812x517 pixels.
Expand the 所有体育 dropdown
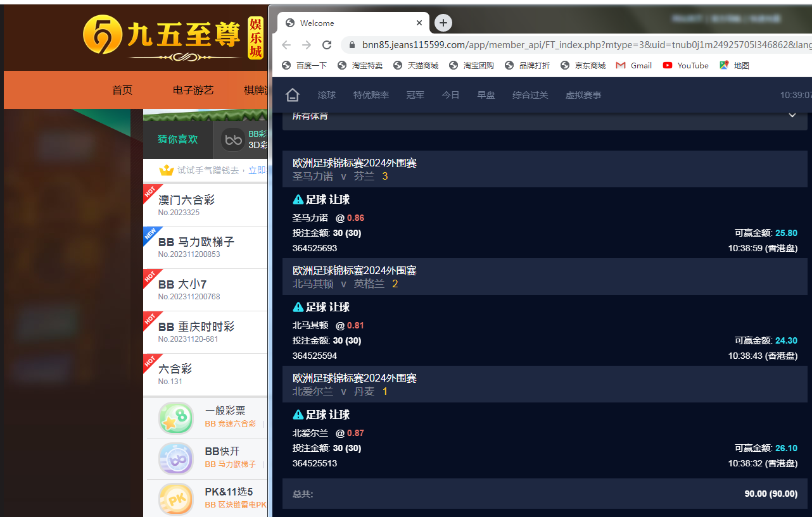[545, 116]
